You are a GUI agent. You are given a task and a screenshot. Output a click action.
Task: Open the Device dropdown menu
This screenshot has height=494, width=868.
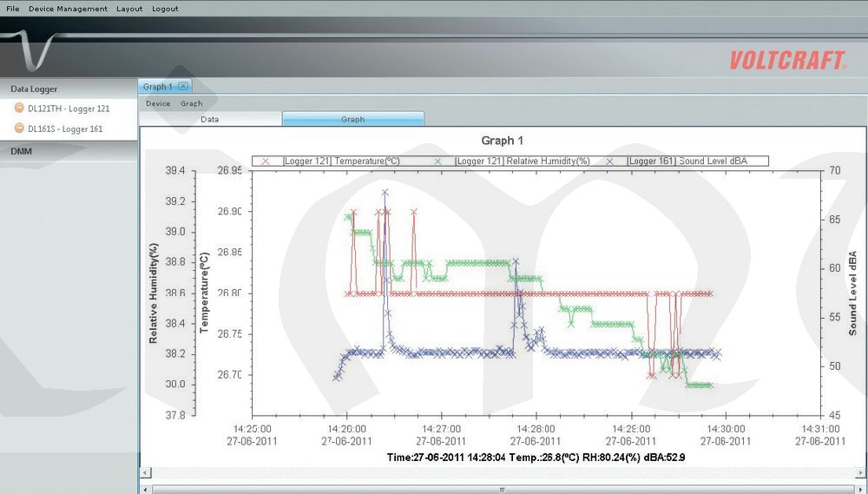pos(158,103)
